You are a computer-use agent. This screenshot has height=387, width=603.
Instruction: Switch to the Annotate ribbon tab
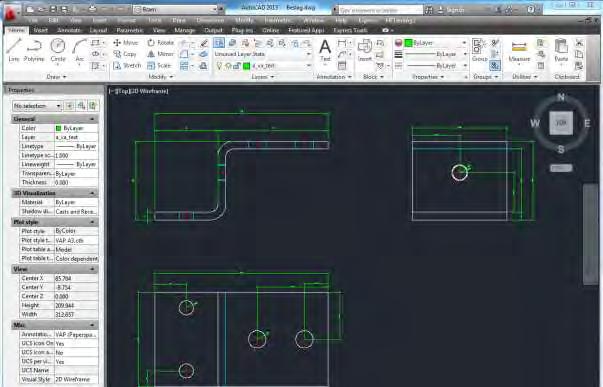coord(69,30)
